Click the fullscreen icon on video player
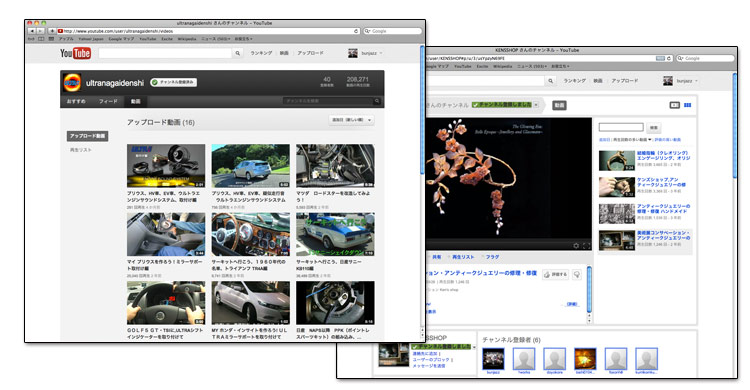750x390 pixels. point(586,245)
